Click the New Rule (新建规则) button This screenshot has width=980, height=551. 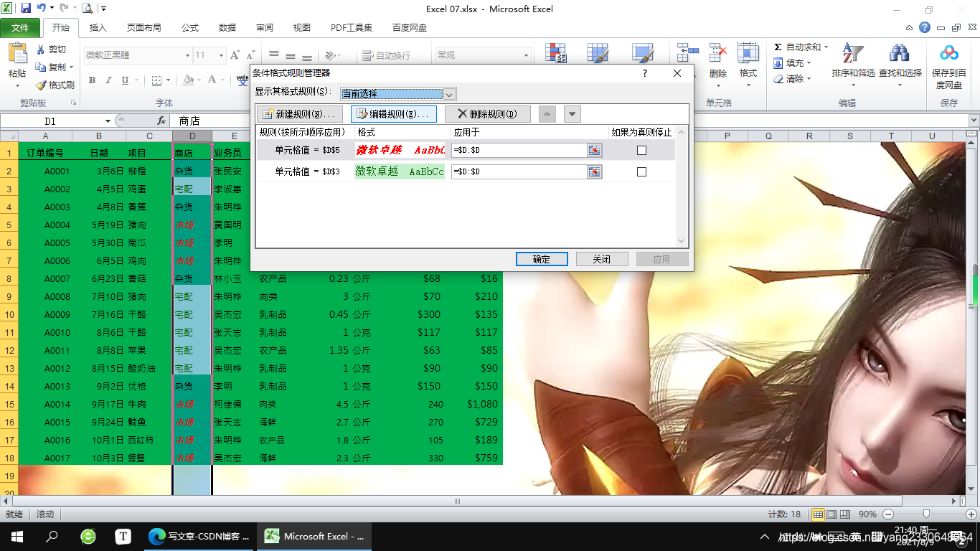tap(300, 114)
